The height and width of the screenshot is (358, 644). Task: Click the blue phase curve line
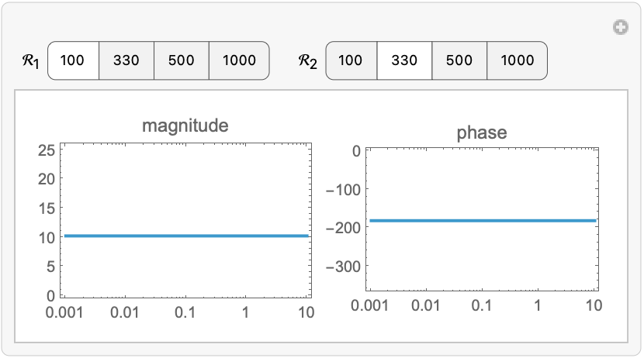pyautogui.click(x=481, y=221)
